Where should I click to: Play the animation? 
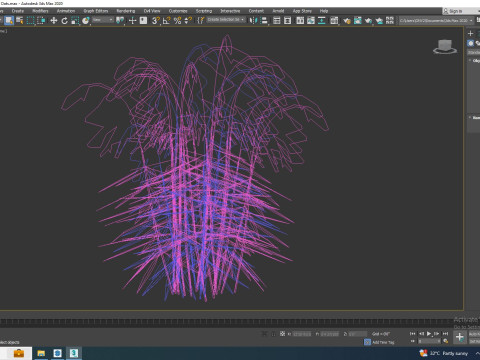click(429, 334)
